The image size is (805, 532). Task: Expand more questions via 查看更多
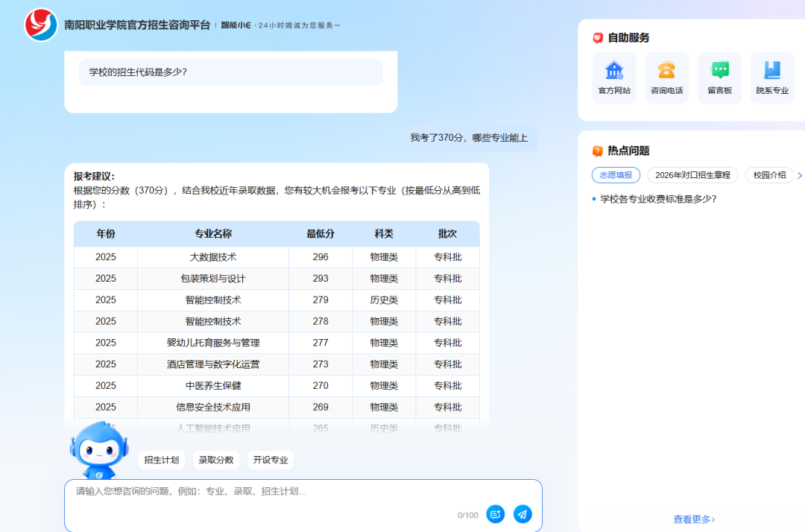coord(694,519)
